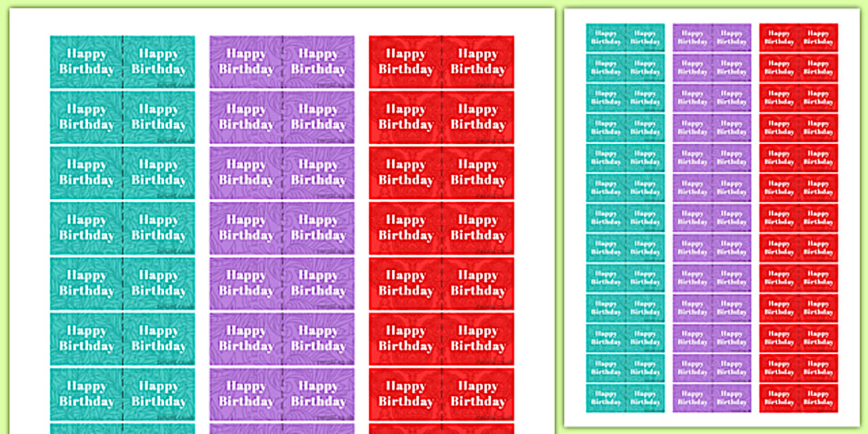Screen dimensions: 868x434
Task: Click top-left teal Happy Birthday label on large page
Action: (x=86, y=61)
